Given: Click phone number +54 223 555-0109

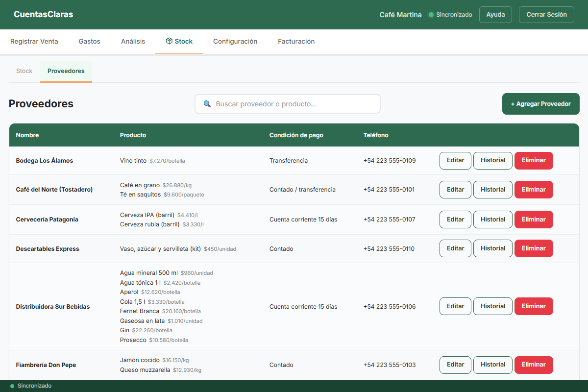Looking at the screenshot, I should tap(390, 161).
